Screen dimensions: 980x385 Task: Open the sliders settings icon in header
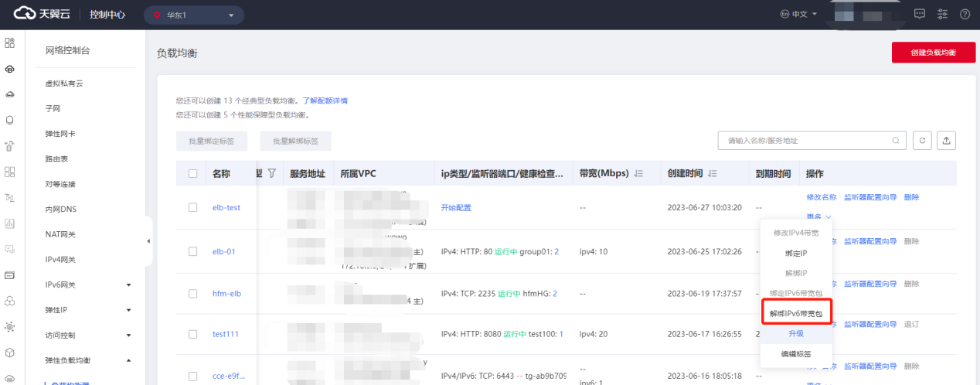[x=942, y=14]
